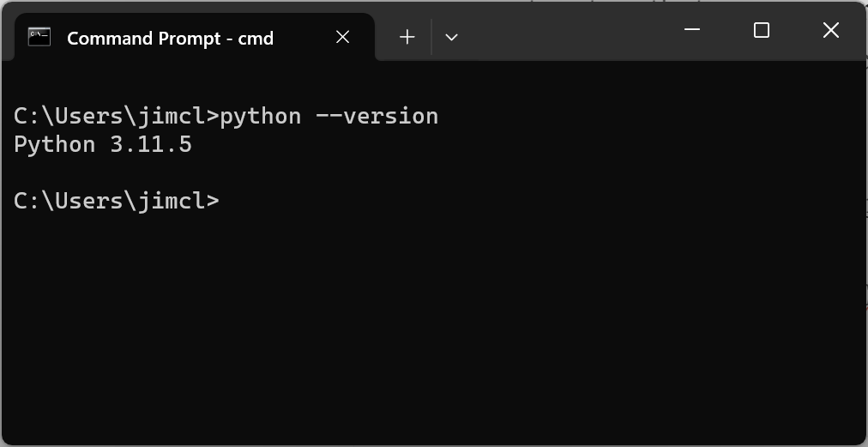Expand the new-tab profiles dropdown chevron
Image resolution: width=868 pixels, height=447 pixels.
click(452, 37)
